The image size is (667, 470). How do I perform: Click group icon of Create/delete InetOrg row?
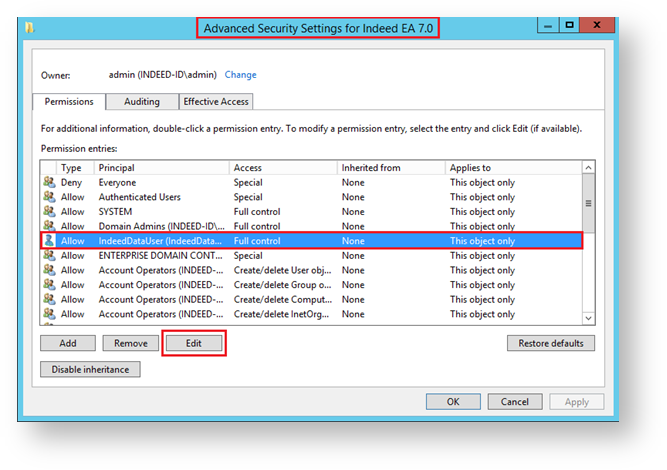(x=49, y=313)
